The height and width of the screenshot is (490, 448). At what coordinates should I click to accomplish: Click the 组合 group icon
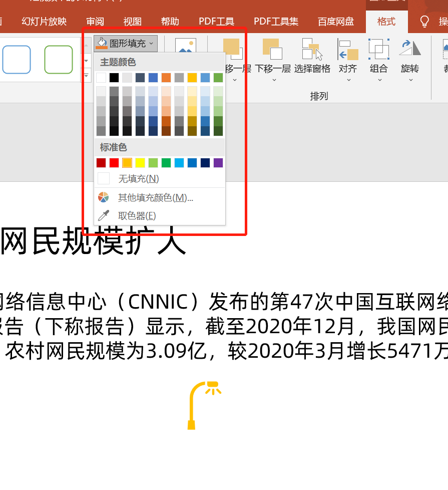coord(379,49)
